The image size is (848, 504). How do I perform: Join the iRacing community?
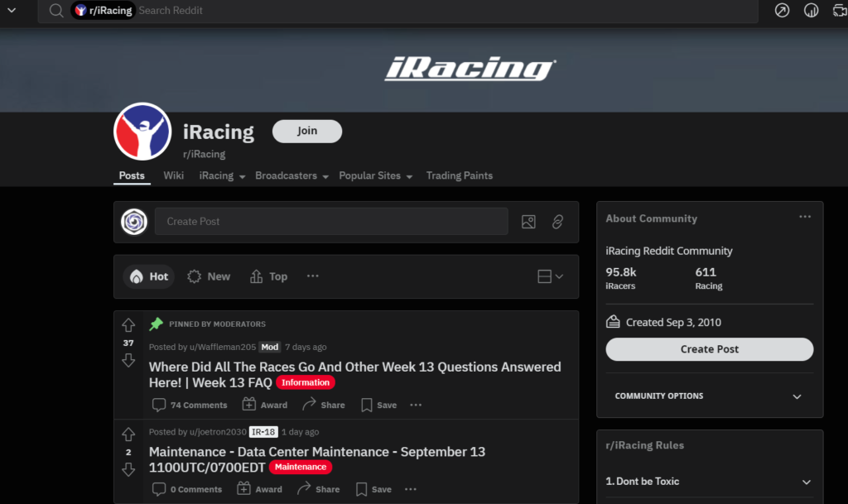pos(307,132)
